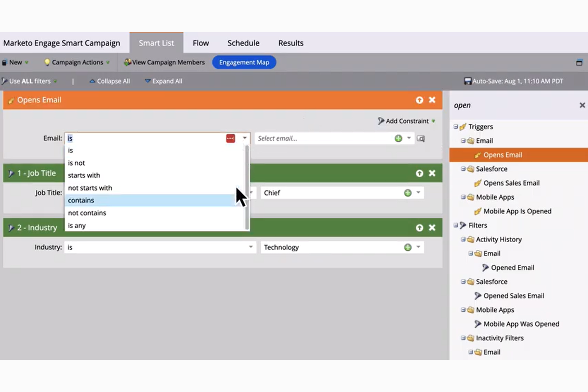The image size is (588, 392).
Task: Click the 'open' search field
Action: 514,105
